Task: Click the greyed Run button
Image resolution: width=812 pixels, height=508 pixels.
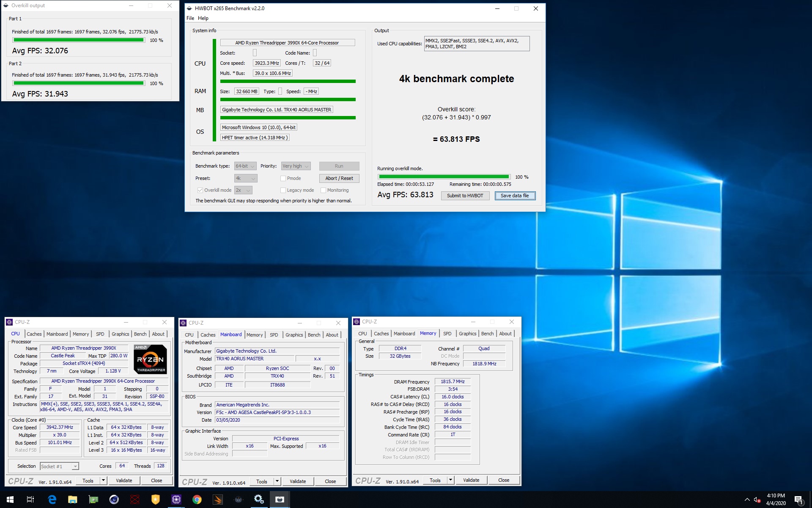Action: click(x=339, y=166)
